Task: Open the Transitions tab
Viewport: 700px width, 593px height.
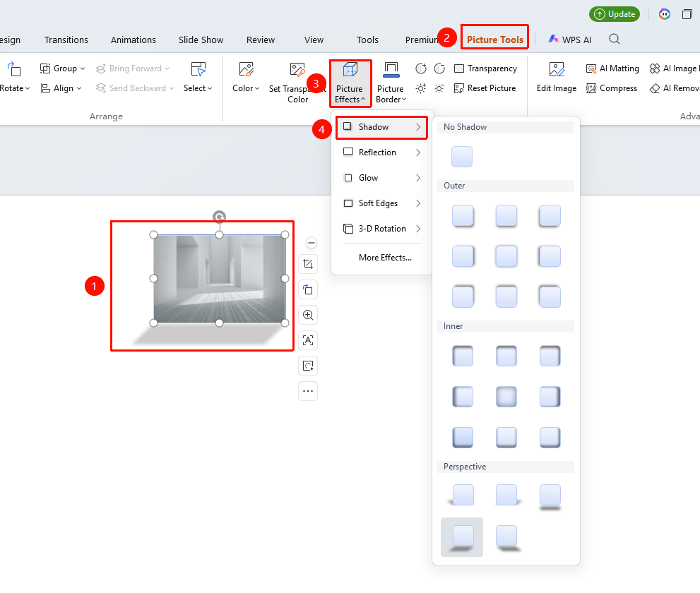Action: [66, 40]
